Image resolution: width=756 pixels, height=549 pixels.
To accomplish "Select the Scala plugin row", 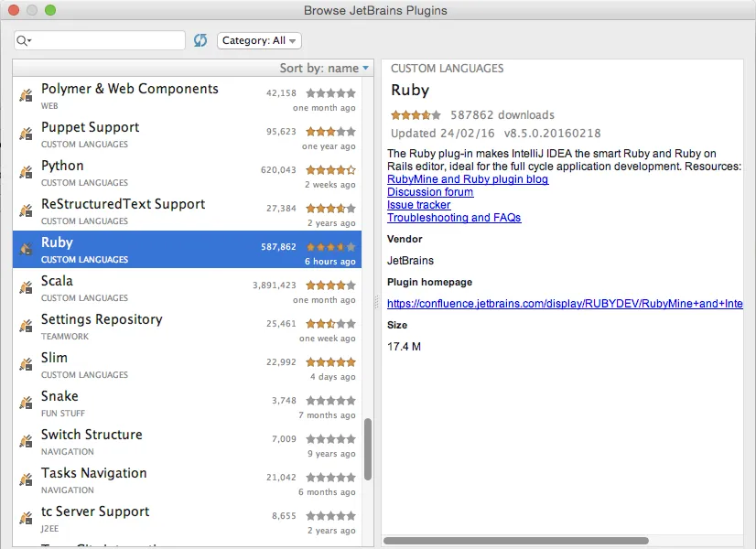I will [x=187, y=287].
